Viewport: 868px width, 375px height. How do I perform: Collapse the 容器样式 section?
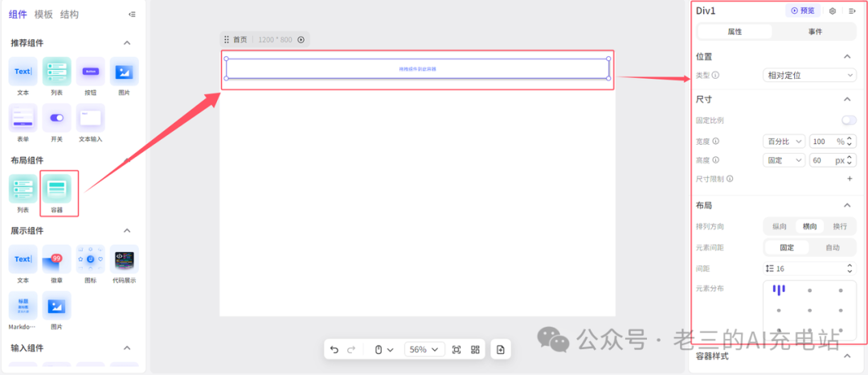847,356
